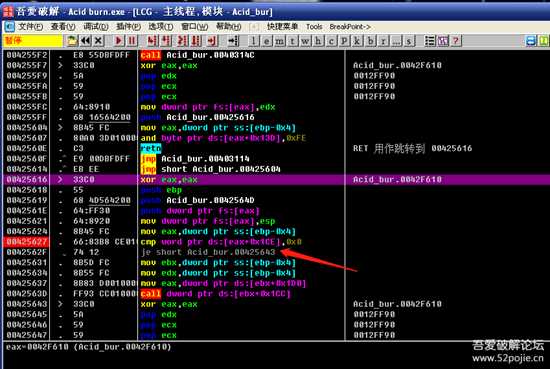Open the Tools menu
Viewport: 550px width, 369px height.
pos(314,27)
